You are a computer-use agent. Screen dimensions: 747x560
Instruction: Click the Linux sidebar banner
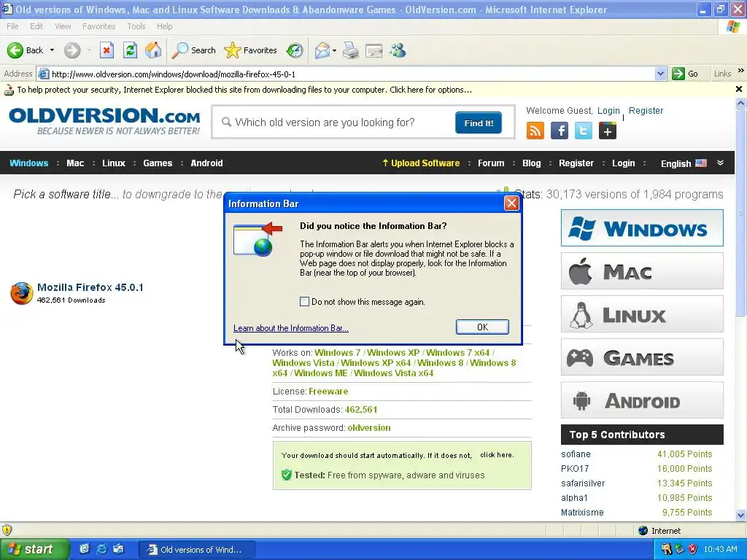(642, 314)
